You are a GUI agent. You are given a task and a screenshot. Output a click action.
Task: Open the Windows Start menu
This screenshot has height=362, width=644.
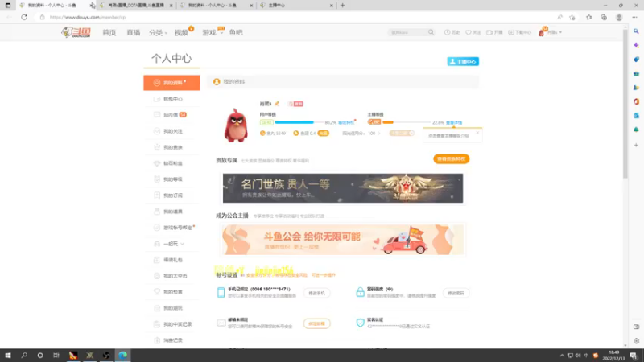tap(8, 356)
